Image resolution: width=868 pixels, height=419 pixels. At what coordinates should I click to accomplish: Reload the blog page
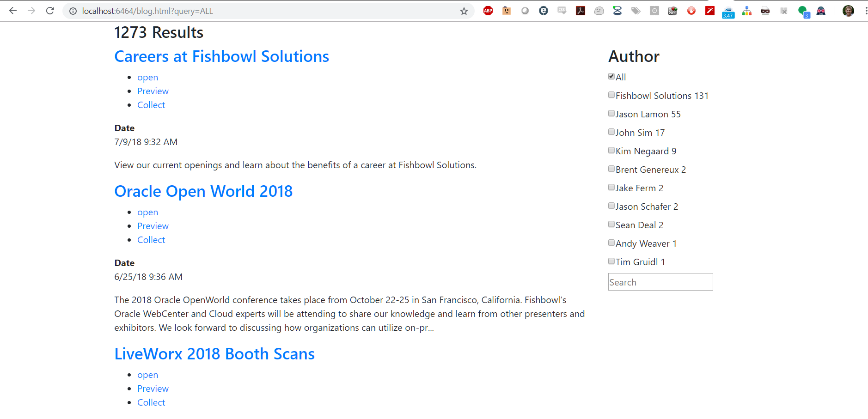click(x=50, y=11)
